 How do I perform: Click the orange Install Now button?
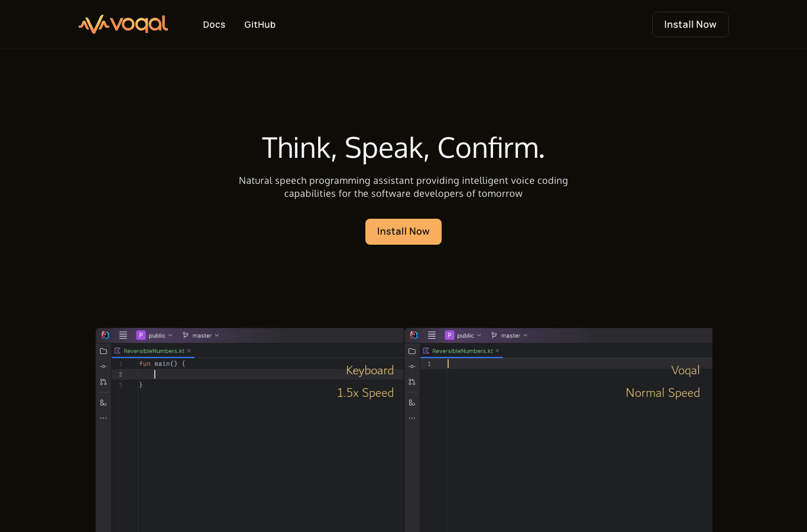point(403,232)
